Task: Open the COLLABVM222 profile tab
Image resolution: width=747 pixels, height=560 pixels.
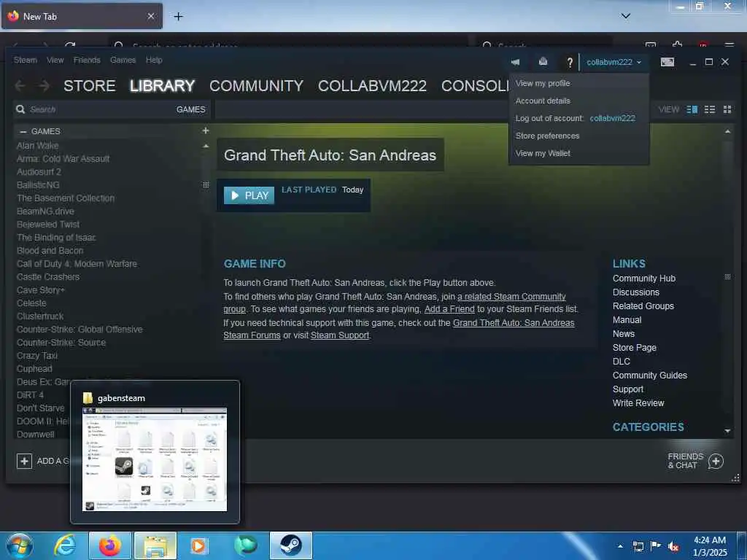Action: pyautogui.click(x=372, y=86)
